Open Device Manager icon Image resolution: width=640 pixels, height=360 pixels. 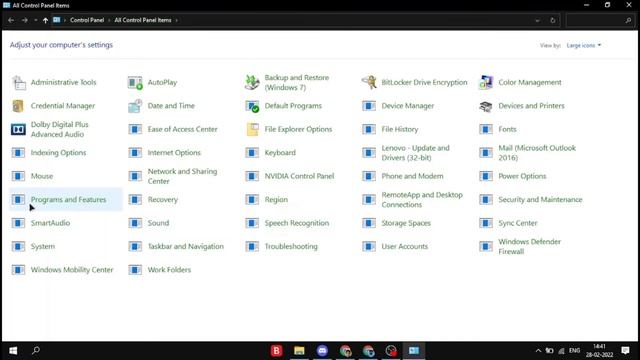point(369,106)
